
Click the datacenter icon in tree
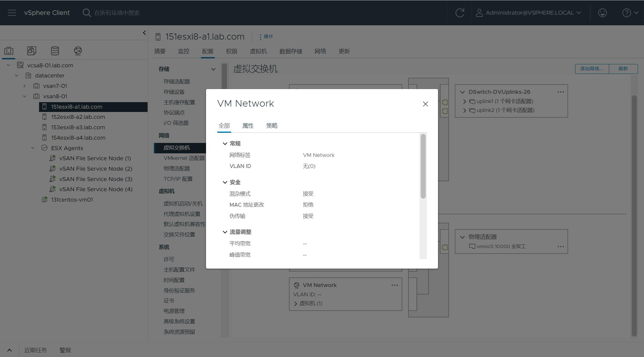click(28, 76)
